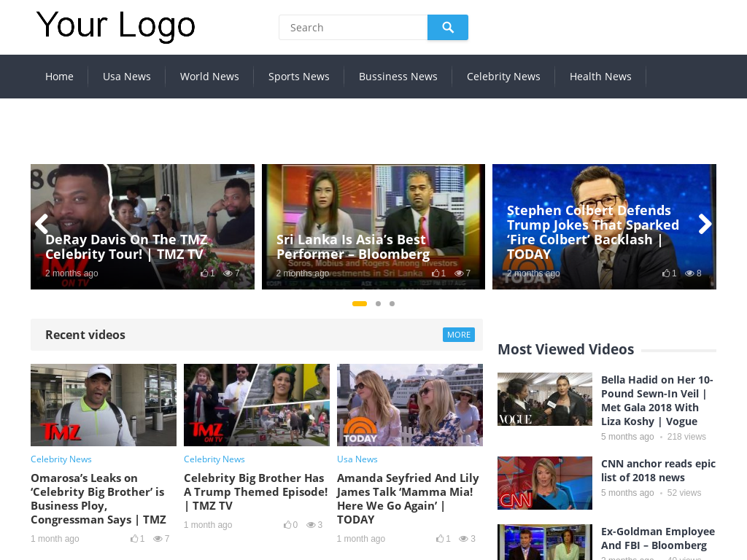
Task: Click the Your Logo site logo
Action: 116,26
